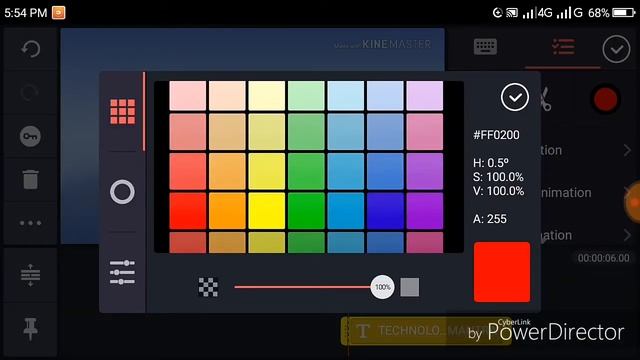Tap the battery indicator in status bar
640x360 pixels.
coord(624,13)
